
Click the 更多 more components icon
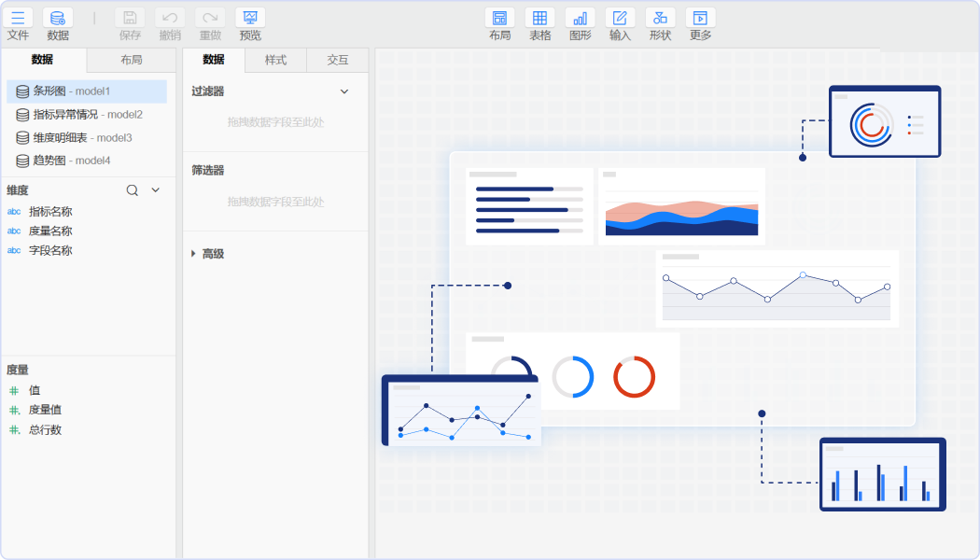point(700,18)
